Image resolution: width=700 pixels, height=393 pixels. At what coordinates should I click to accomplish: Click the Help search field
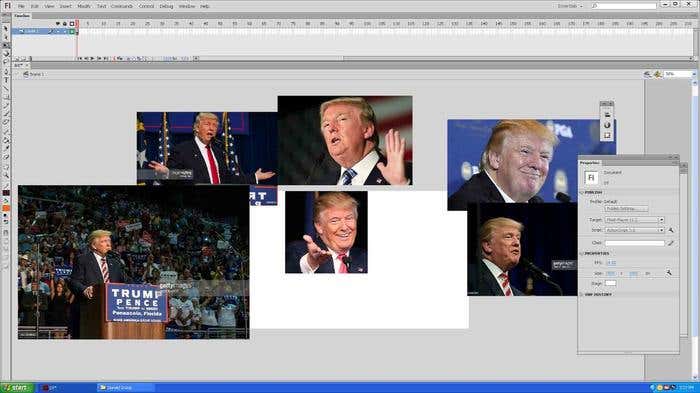(624, 6)
